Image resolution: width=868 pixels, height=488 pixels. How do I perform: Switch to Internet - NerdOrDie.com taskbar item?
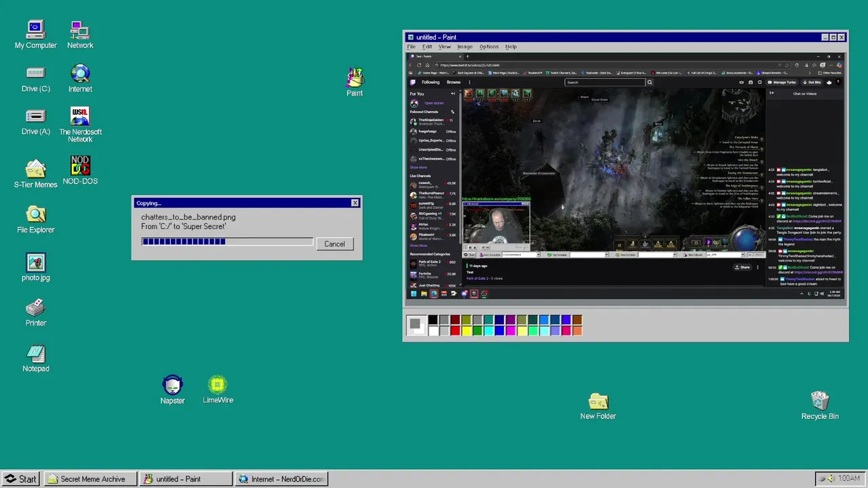point(281,479)
